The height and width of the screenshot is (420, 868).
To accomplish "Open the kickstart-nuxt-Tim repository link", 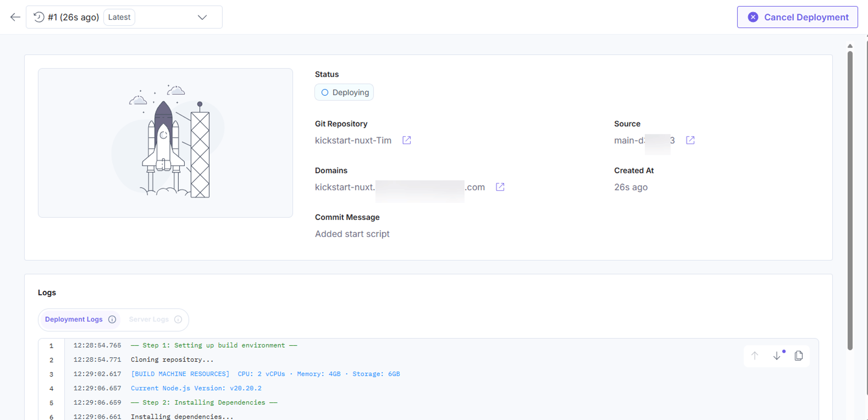I will [x=353, y=140].
